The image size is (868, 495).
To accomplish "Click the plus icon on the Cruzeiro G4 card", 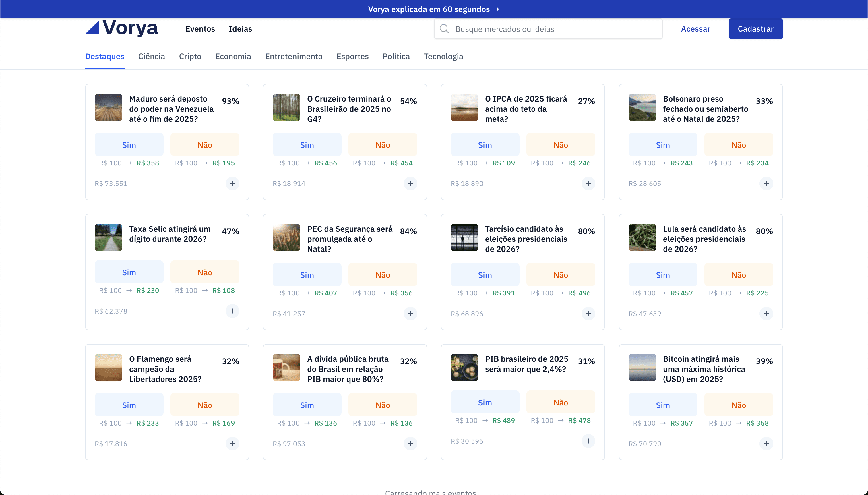I will (410, 183).
